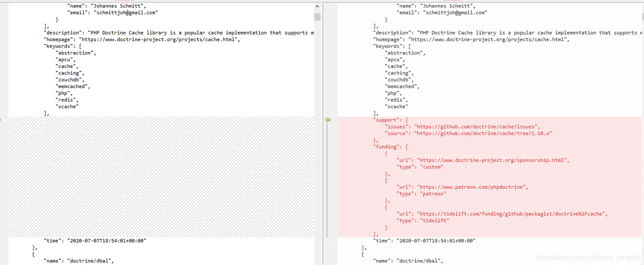
Task: Click the yellow copy-to-left arrow in the right gutter
Action: 328,120
